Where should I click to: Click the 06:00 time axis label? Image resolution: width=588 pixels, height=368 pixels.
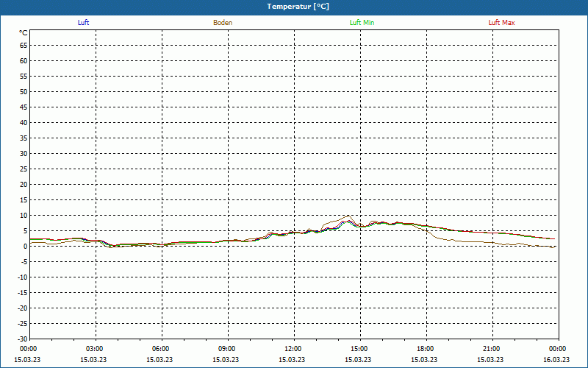pos(161,349)
